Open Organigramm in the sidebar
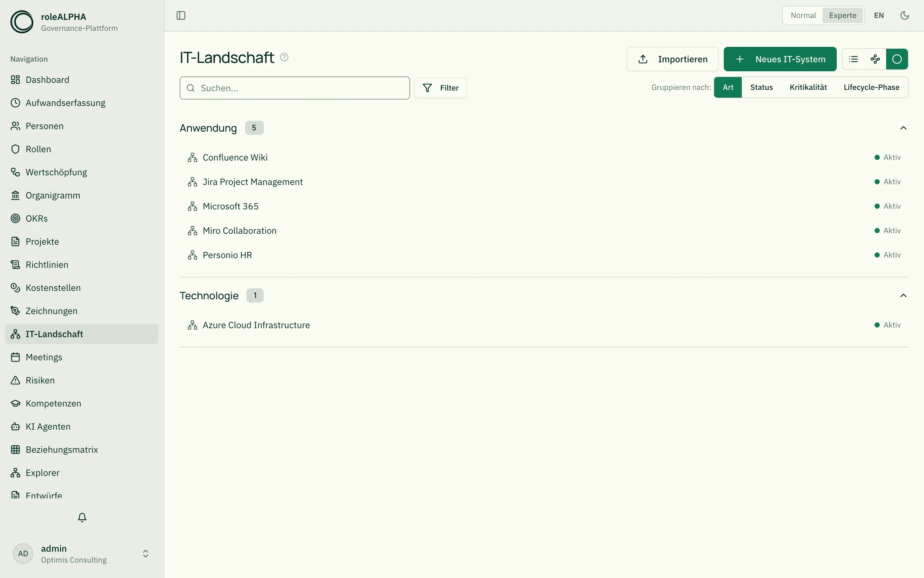The height and width of the screenshot is (578, 924). coord(82,195)
